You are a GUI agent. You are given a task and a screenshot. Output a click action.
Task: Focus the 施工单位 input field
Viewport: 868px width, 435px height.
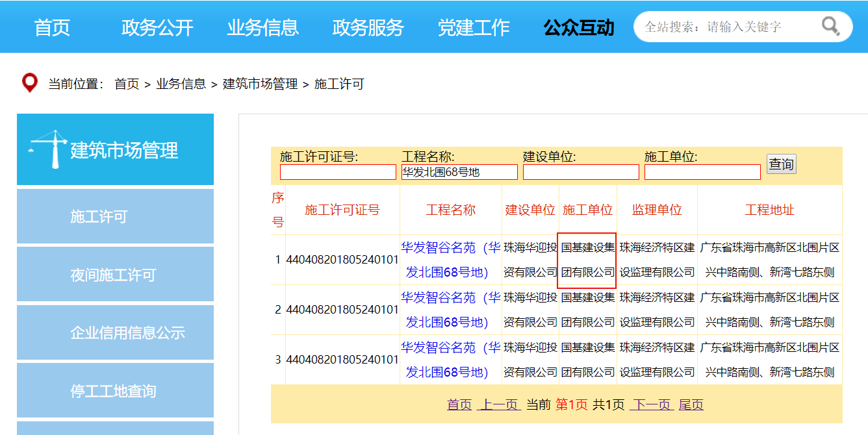tap(702, 172)
